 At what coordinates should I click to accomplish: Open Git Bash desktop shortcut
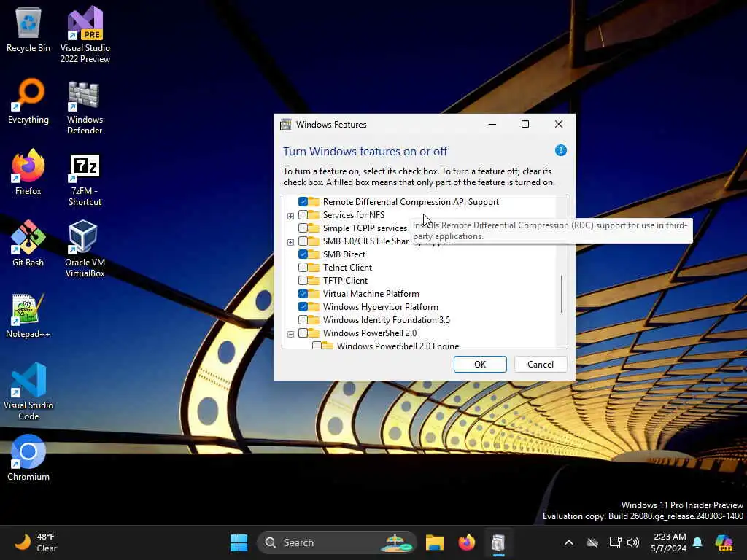click(x=28, y=244)
